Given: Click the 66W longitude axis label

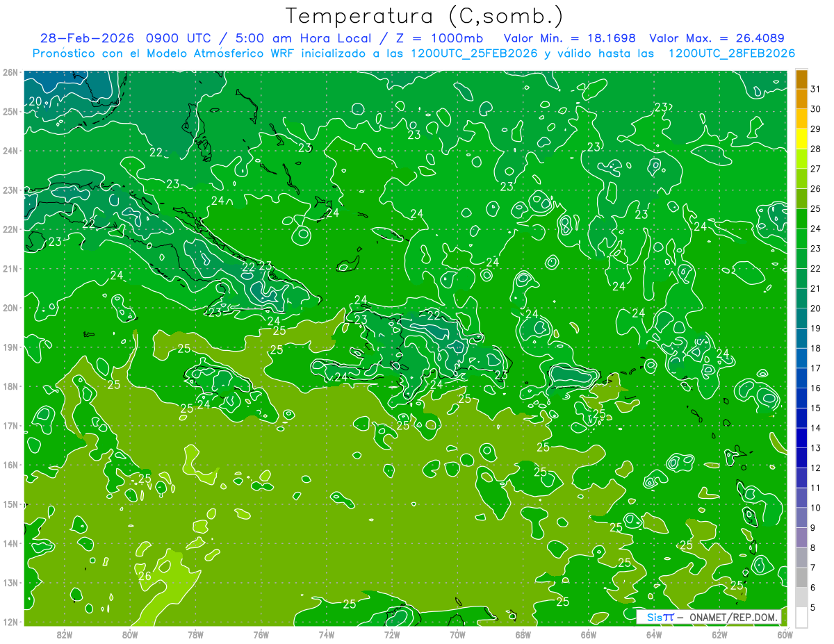Looking at the screenshot, I should (589, 634).
